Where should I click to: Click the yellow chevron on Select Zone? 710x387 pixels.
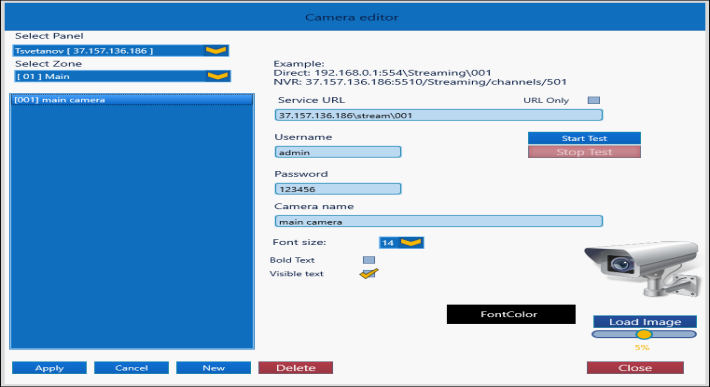tap(218, 76)
